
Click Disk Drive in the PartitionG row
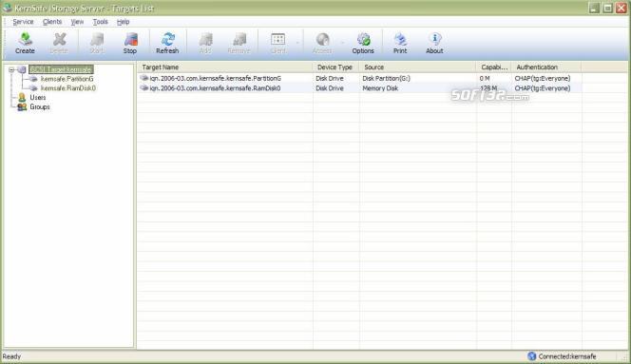330,78
